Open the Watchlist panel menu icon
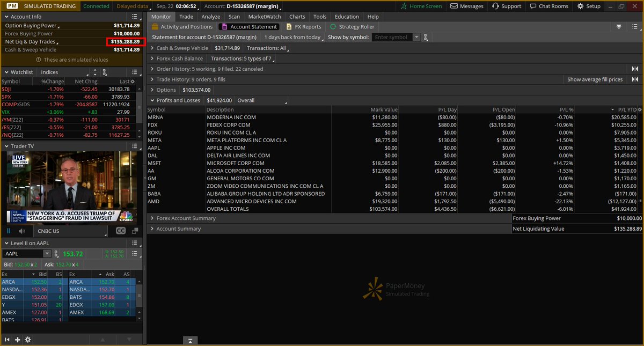Image resolution: width=644 pixels, height=346 pixels. point(135,72)
